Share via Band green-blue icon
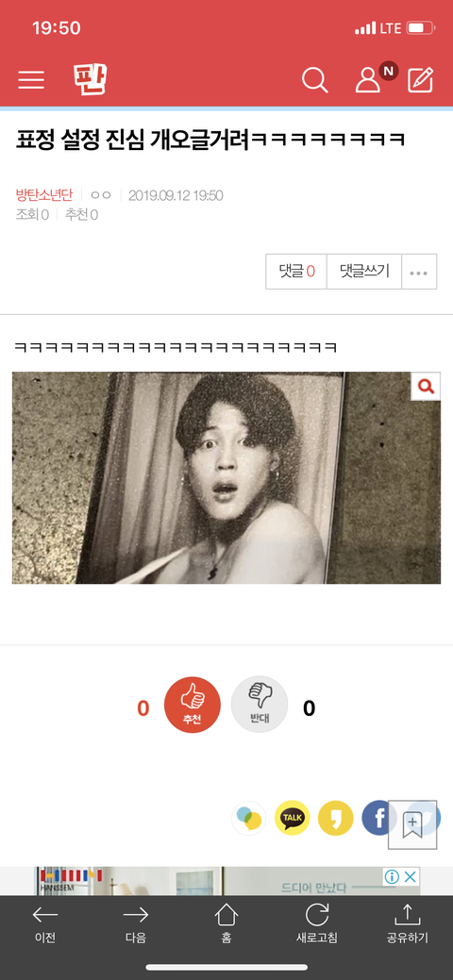Viewport: 453px width, 980px height. (x=249, y=818)
